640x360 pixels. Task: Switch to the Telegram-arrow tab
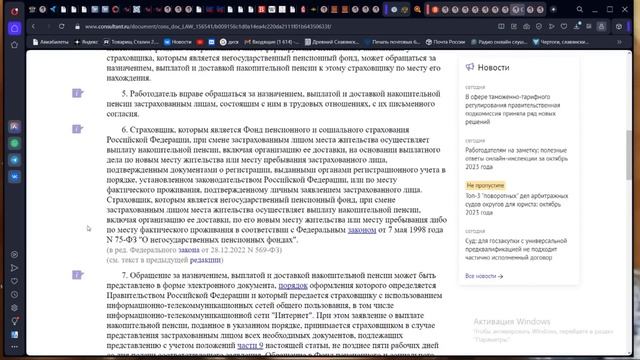pyautogui.click(x=53, y=9)
